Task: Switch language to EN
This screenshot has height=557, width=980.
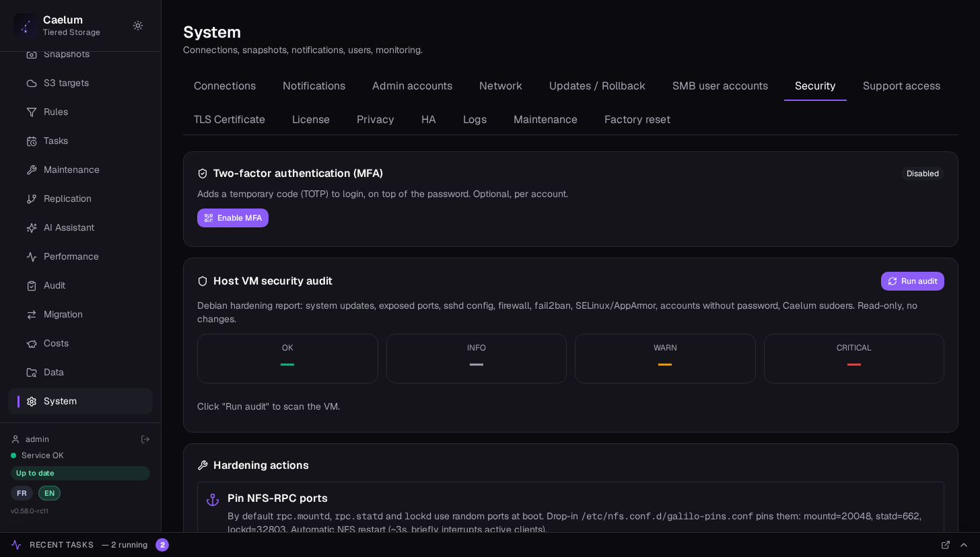Action: pos(49,493)
